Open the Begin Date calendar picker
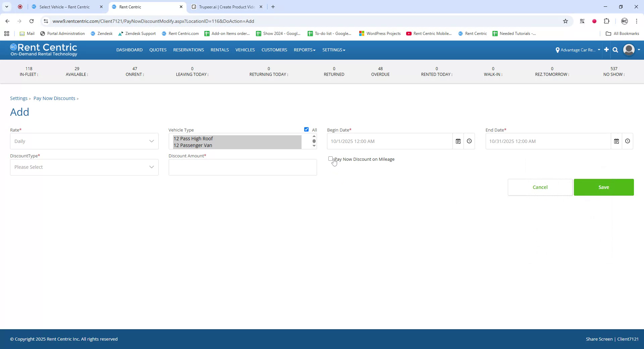The width and height of the screenshot is (644, 349). point(458,141)
